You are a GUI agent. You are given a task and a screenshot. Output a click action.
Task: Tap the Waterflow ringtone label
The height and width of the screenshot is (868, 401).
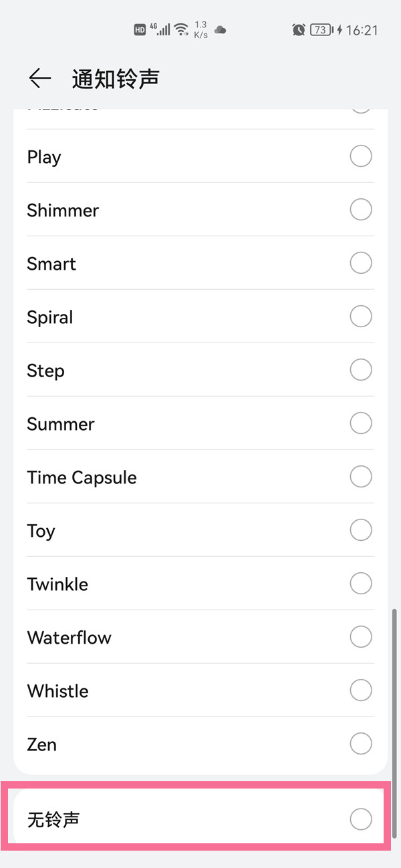[x=69, y=638]
